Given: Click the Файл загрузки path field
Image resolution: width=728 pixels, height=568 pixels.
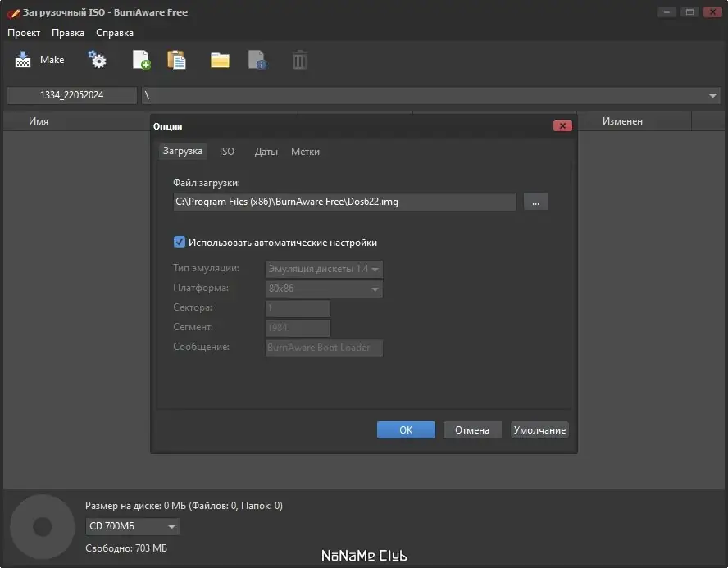Looking at the screenshot, I should 344,202.
